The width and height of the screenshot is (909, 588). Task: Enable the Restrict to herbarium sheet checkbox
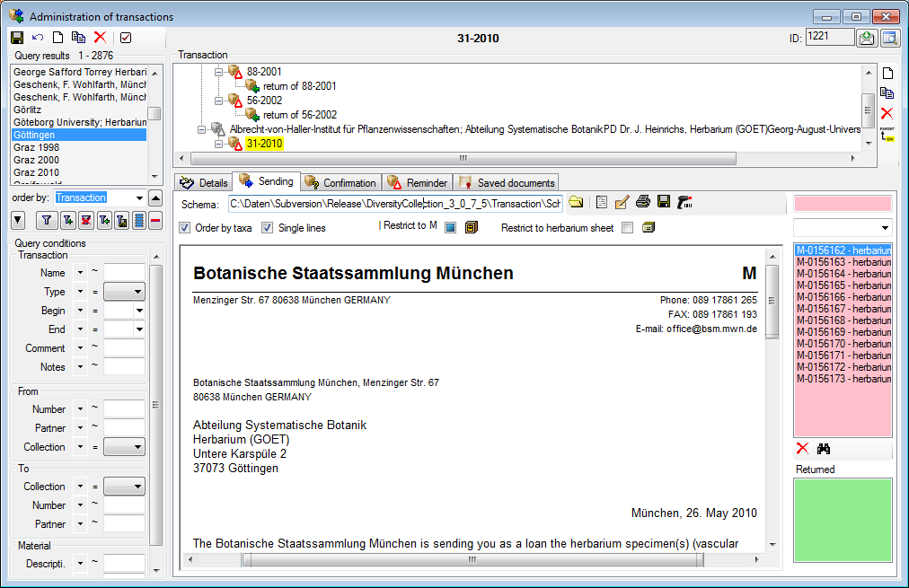click(627, 228)
